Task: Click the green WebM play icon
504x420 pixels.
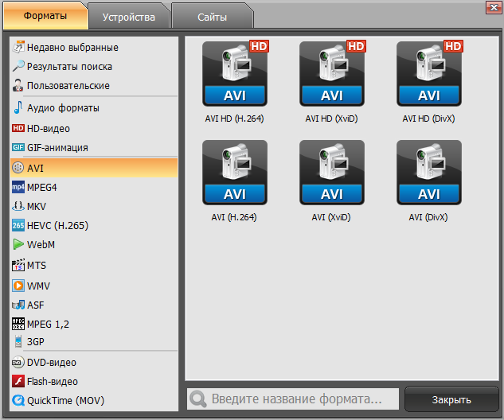Action: click(x=18, y=244)
